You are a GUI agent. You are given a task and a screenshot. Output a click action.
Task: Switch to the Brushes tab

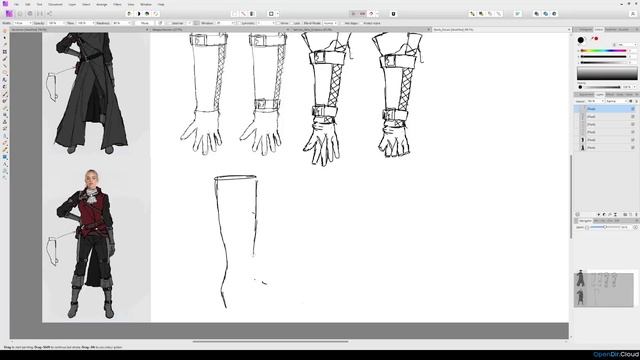[x=624, y=29]
